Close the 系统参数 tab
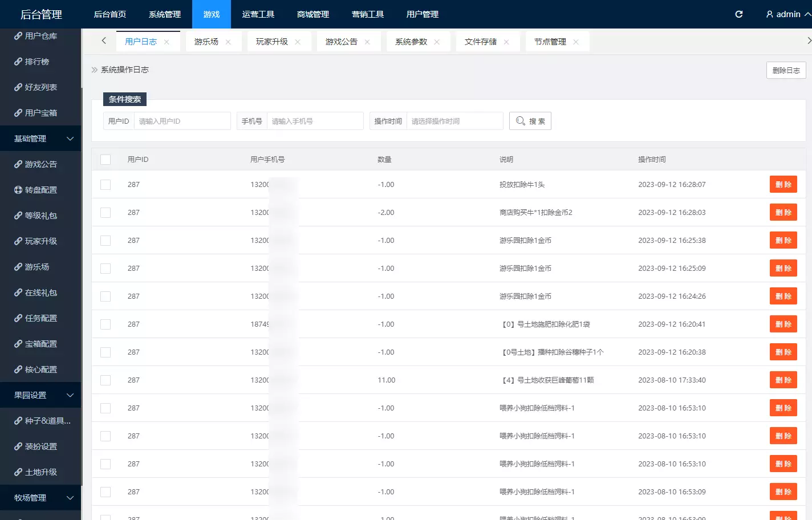Screen dimensions: 812x520 (x=437, y=42)
